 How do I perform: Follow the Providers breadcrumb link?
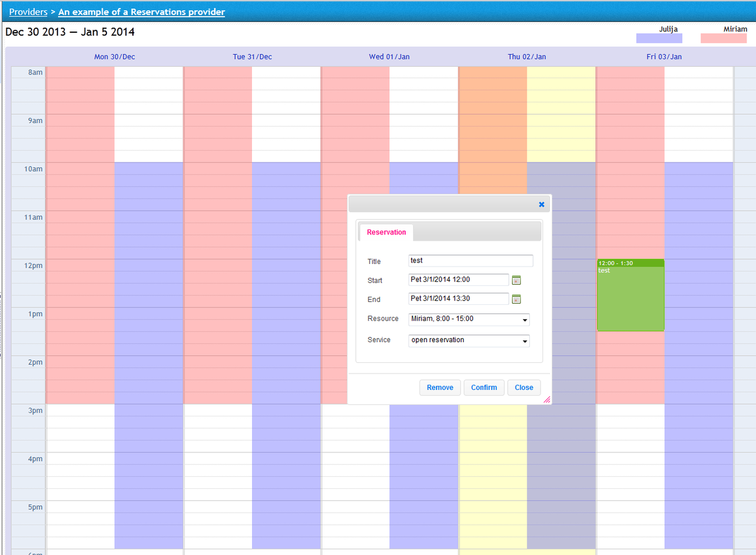tap(28, 12)
